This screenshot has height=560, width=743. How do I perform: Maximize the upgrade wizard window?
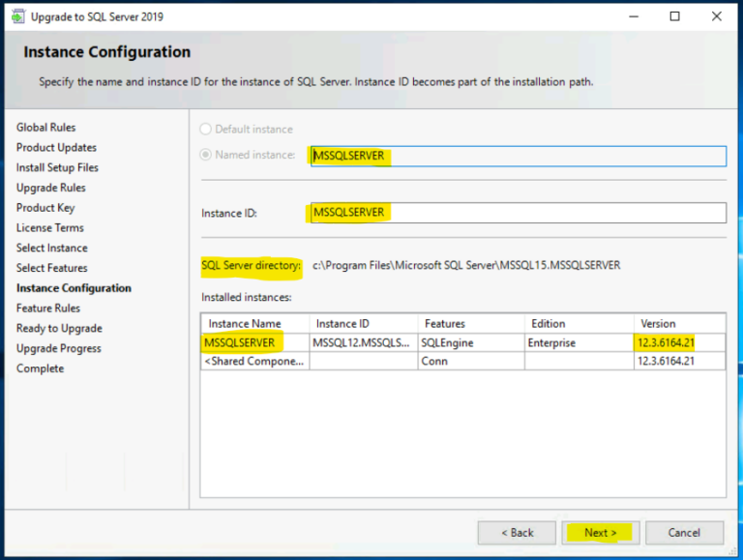pos(674,16)
